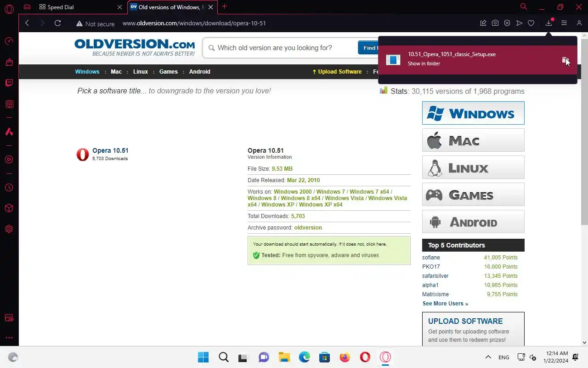Open contributor safarisilver profile
Screen dimensions: 588x368
click(x=435, y=276)
